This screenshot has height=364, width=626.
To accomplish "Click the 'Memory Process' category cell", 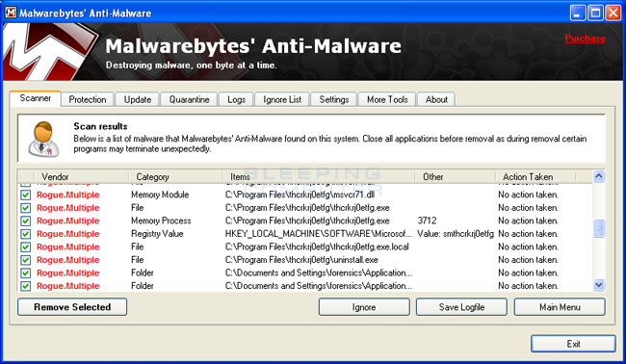I will [161, 221].
